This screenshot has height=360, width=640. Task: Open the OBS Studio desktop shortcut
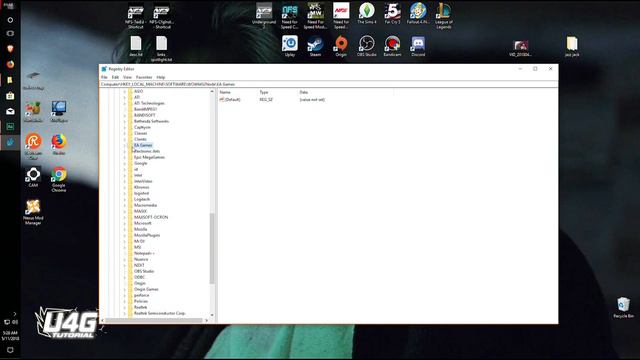pyautogui.click(x=367, y=46)
